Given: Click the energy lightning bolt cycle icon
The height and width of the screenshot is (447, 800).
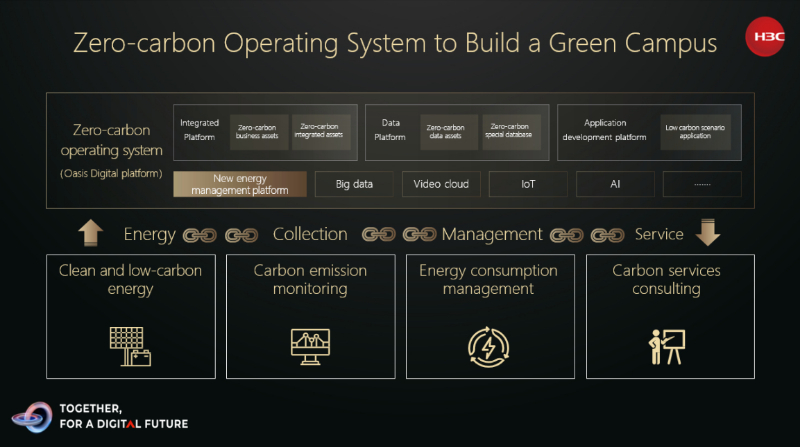Looking at the screenshot, I should [x=489, y=345].
